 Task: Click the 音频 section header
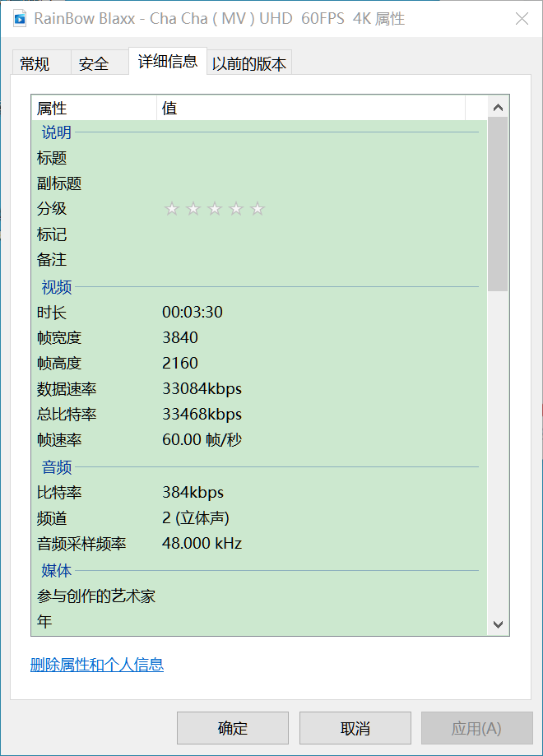tap(57, 466)
